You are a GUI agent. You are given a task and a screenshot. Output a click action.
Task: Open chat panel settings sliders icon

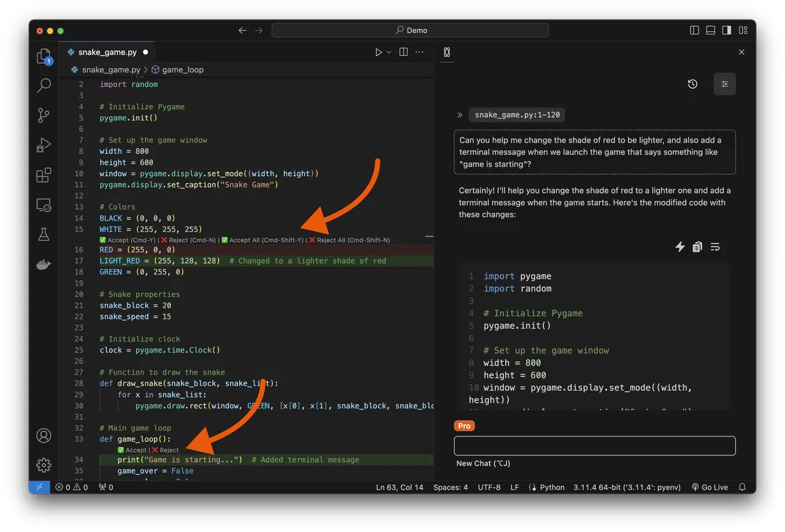point(724,84)
